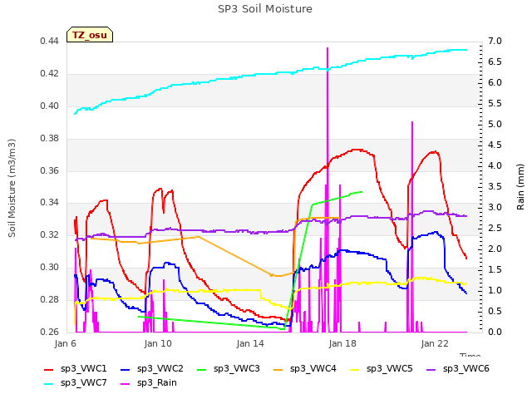Image resolution: width=532 pixels, height=399 pixels.
Task: Toggle the sp3_VWC4 legend label
Action: 313,368
